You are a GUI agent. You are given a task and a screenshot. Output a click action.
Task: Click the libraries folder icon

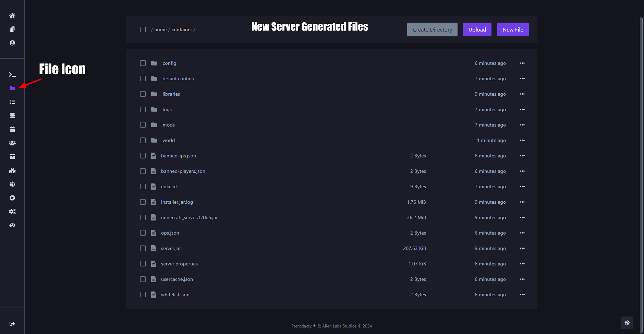click(x=154, y=94)
